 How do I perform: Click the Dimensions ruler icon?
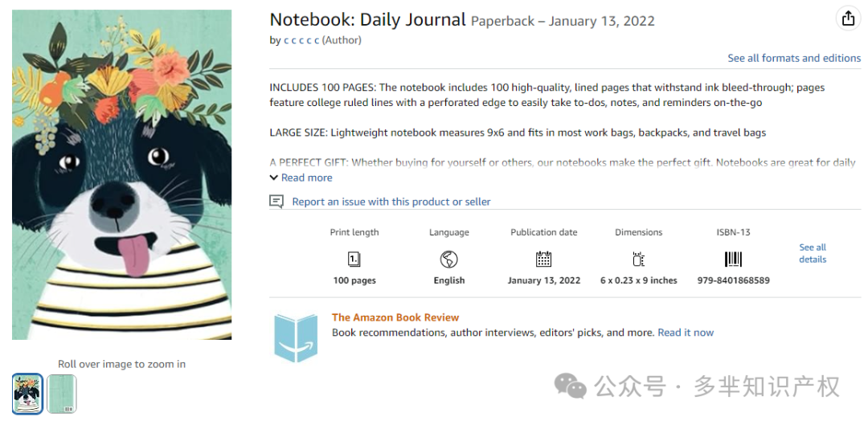638,259
